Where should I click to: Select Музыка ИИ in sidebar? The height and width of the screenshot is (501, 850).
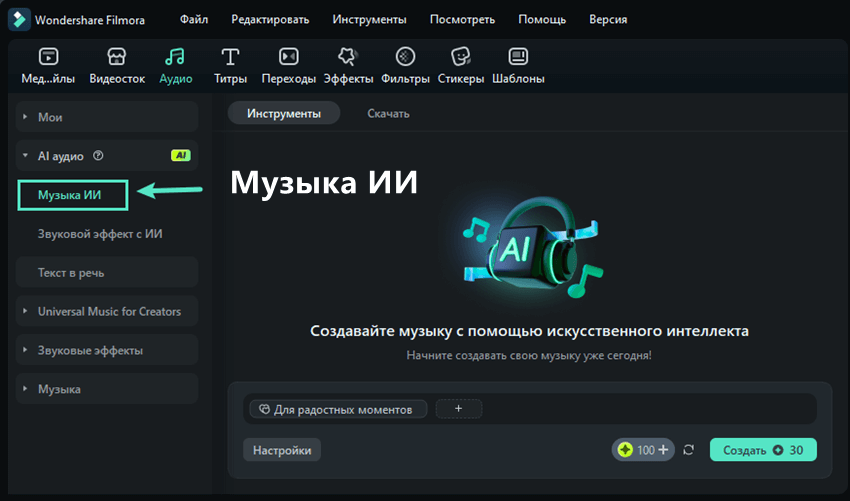point(73,195)
